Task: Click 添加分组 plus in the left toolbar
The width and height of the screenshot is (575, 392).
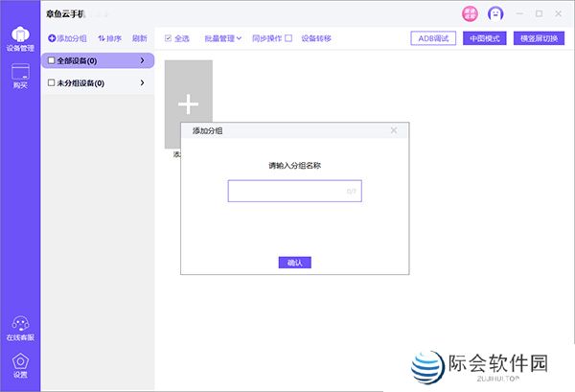Action: pos(67,38)
